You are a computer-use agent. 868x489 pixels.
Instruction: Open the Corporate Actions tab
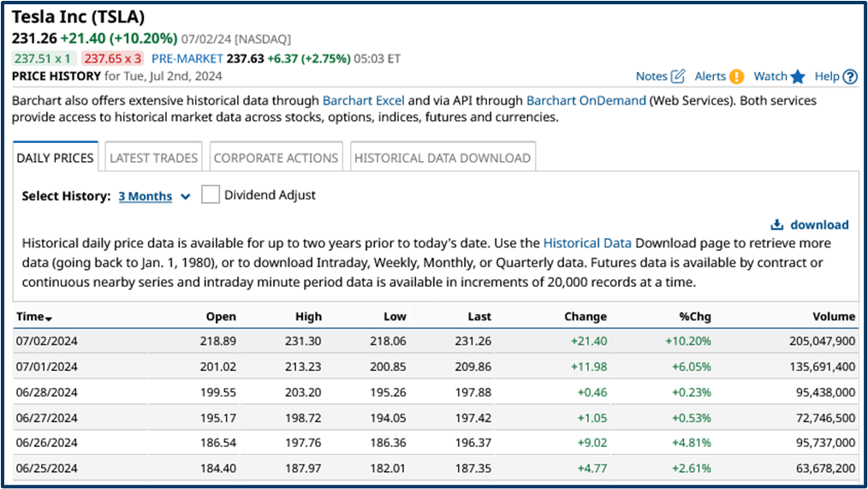276,158
